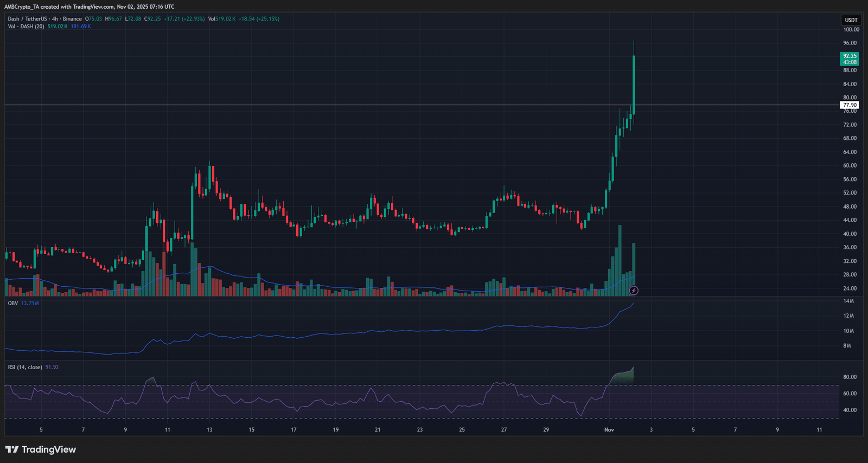
Task: Click the 72.00 price axis label
Action: [850, 125]
